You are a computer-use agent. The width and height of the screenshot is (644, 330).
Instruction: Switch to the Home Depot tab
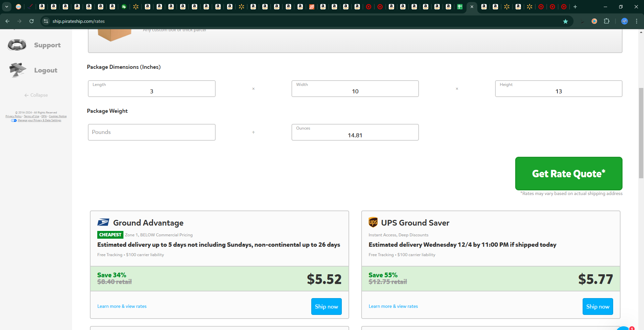tap(312, 7)
